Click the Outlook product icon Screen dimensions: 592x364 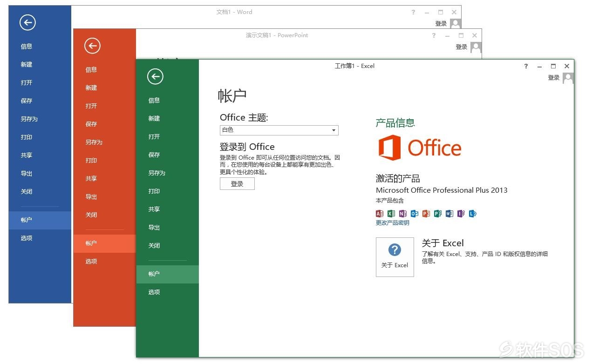tap(415, 214)
